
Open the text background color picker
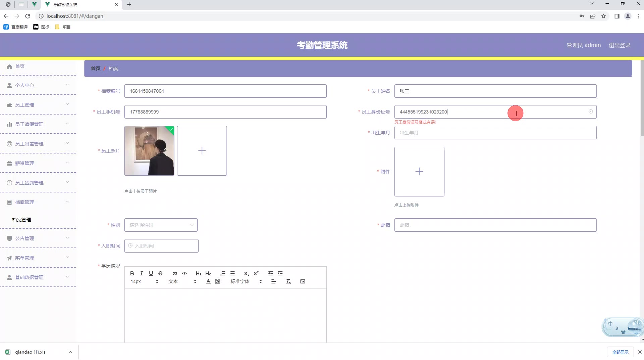tap(218, 281)
